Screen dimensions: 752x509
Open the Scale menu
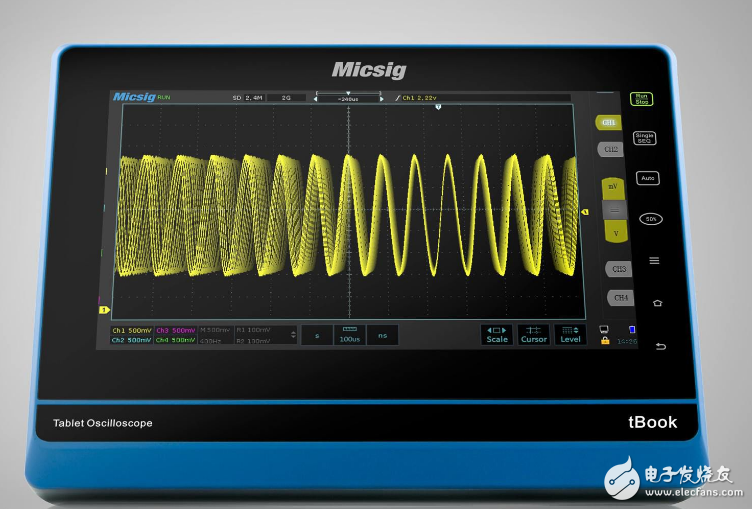(x=497, y=334)
